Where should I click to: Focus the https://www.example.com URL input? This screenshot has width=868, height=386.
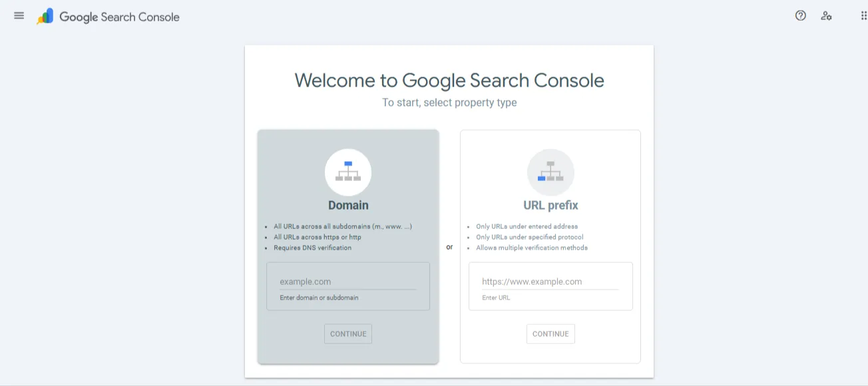tap(550, 281)
